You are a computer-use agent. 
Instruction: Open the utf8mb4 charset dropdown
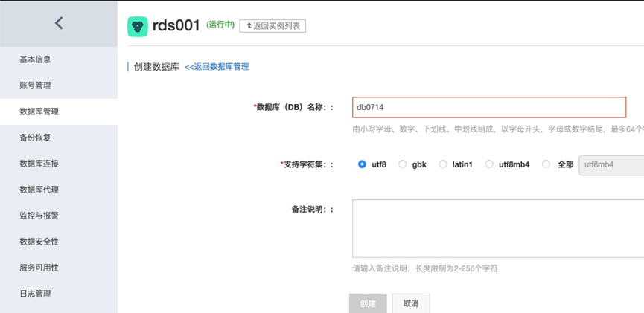[611, 165]
